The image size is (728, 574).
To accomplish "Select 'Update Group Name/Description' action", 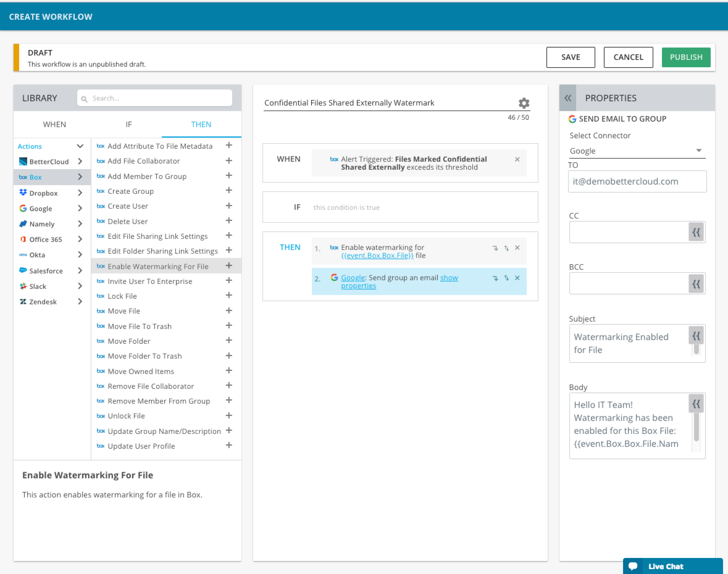I will point(164,431).
